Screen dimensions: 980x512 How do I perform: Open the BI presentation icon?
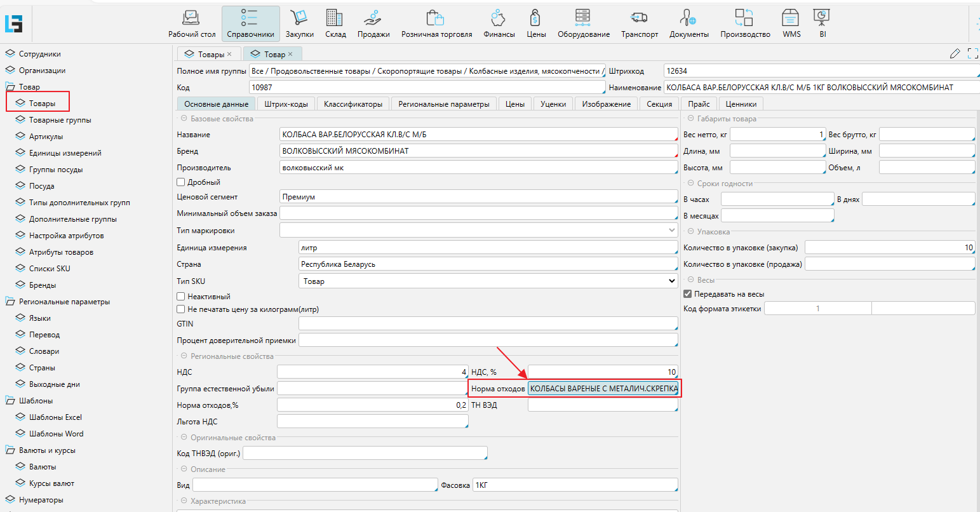coord(822,18)
